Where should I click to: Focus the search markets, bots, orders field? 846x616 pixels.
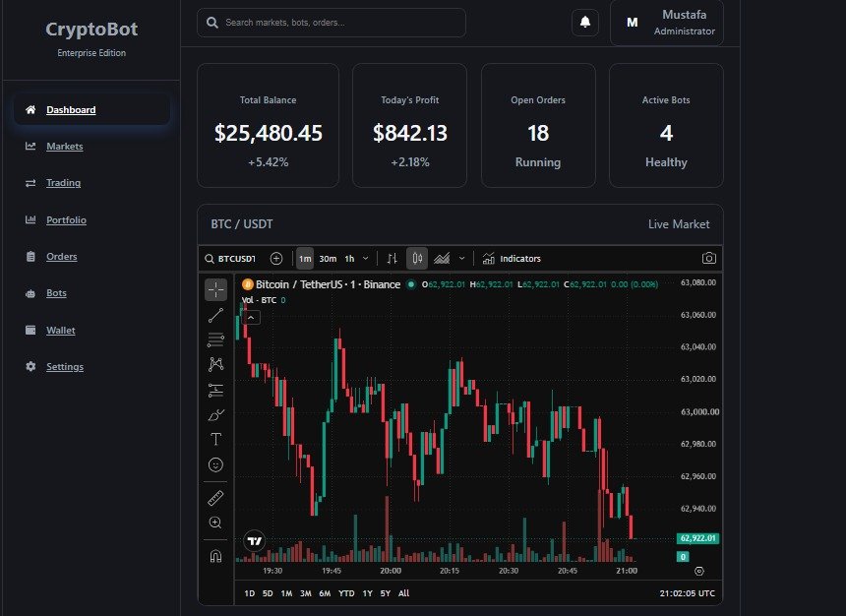tap(332, 23)
